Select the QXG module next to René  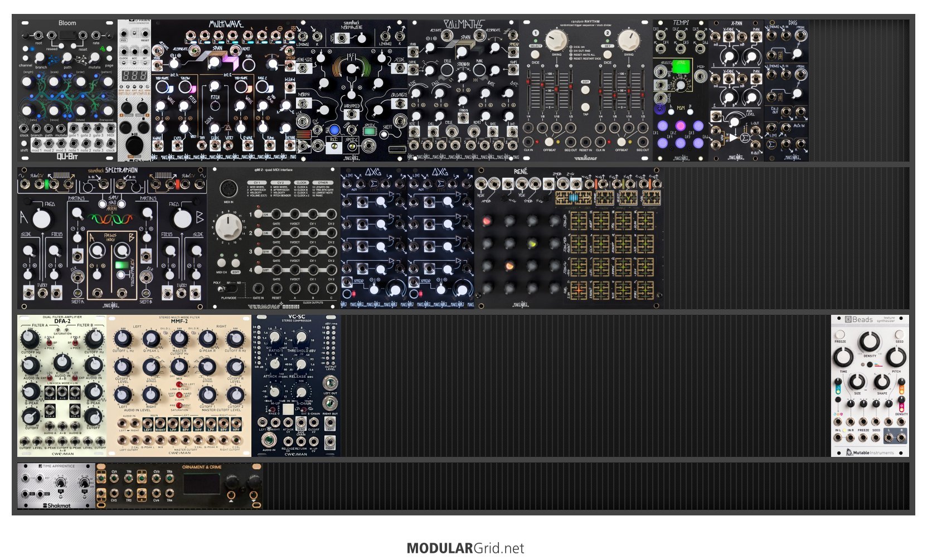441,238
